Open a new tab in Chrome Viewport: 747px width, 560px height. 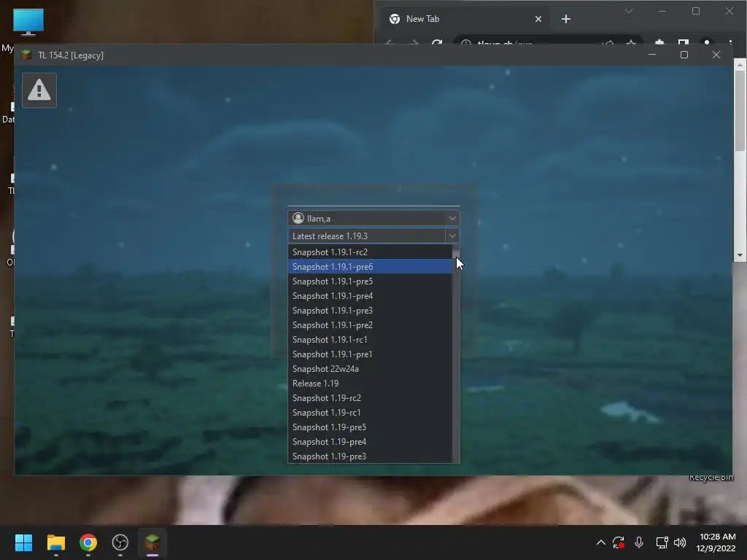566,19
